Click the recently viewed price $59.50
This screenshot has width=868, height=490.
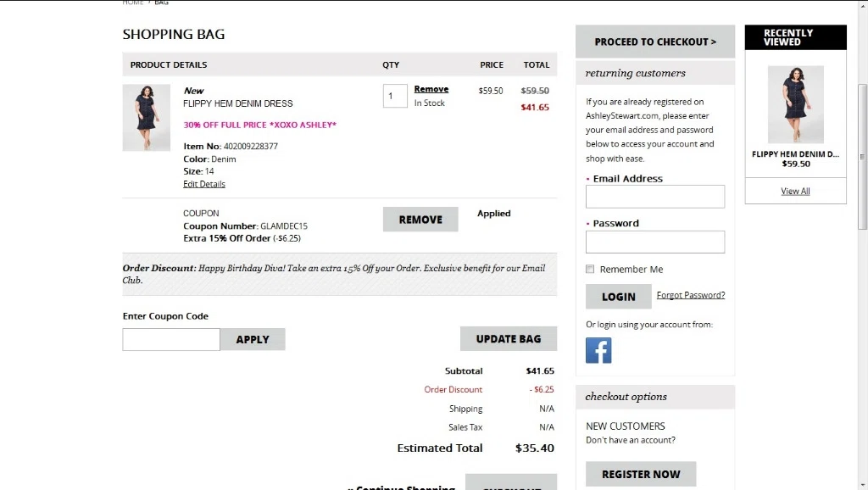pyautogui.click(x=796, y=164)
